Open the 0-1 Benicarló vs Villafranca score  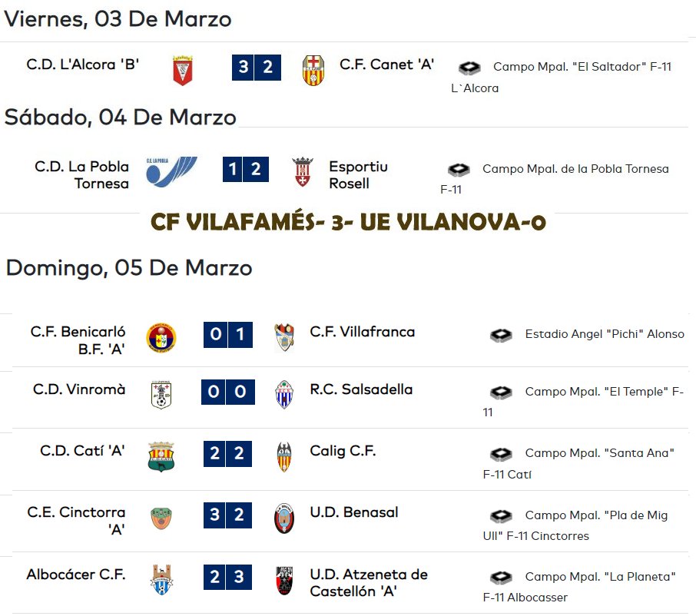pyautogui.click(x=227, y=335)
